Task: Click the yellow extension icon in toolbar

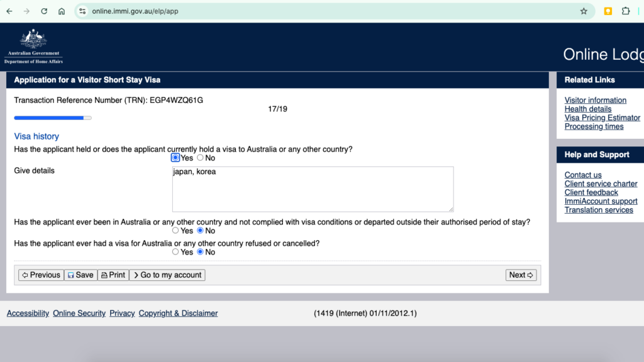Action: tap(608, 11)
